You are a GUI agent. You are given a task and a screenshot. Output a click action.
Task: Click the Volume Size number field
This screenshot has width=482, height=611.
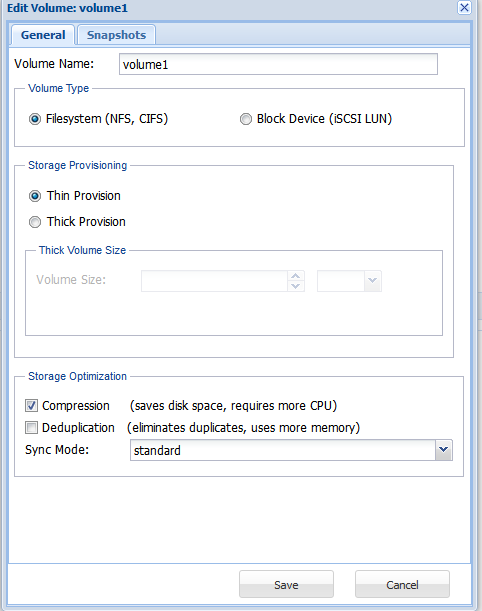(214, 281)
